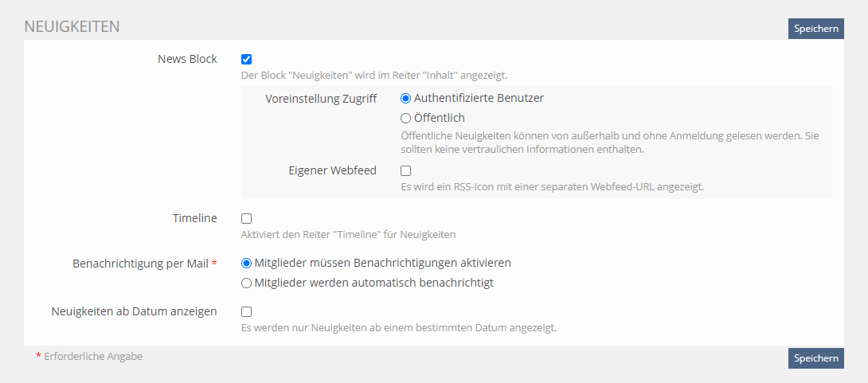Click the 'Benachrichtigung per Mail' field label
868x383 pixels.
tap(140, 263)
